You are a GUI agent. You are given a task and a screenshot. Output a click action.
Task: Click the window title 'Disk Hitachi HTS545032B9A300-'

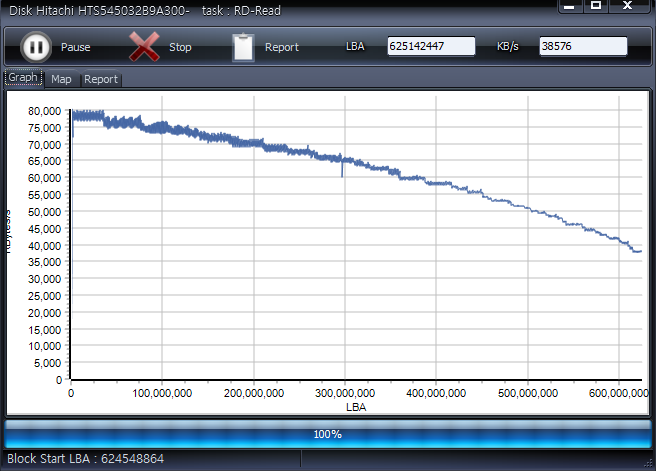tap(99, 10)
